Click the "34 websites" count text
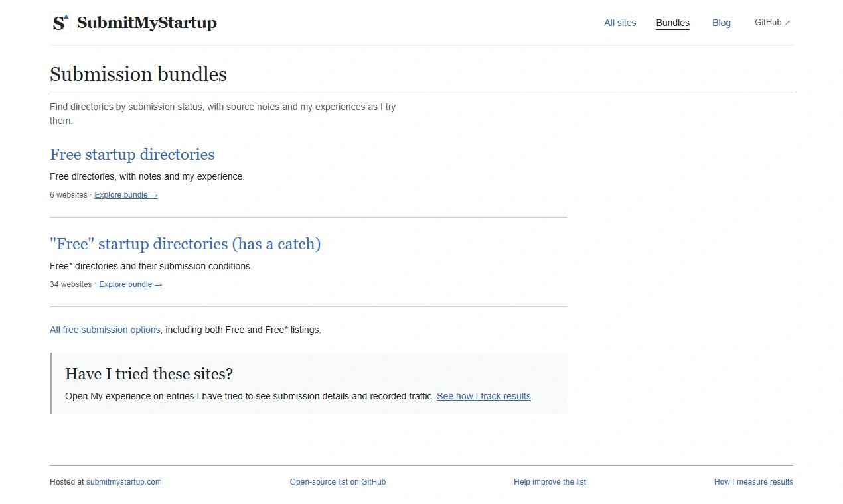The image size is (843, 504). coord(71,284)
